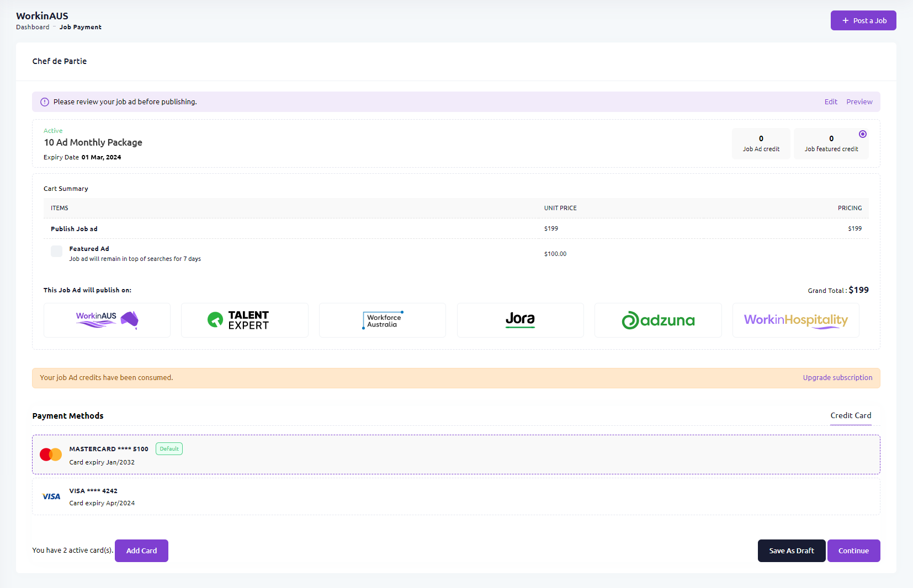
Task: Click the Save As Draft button
Action: tap(792, 550)
